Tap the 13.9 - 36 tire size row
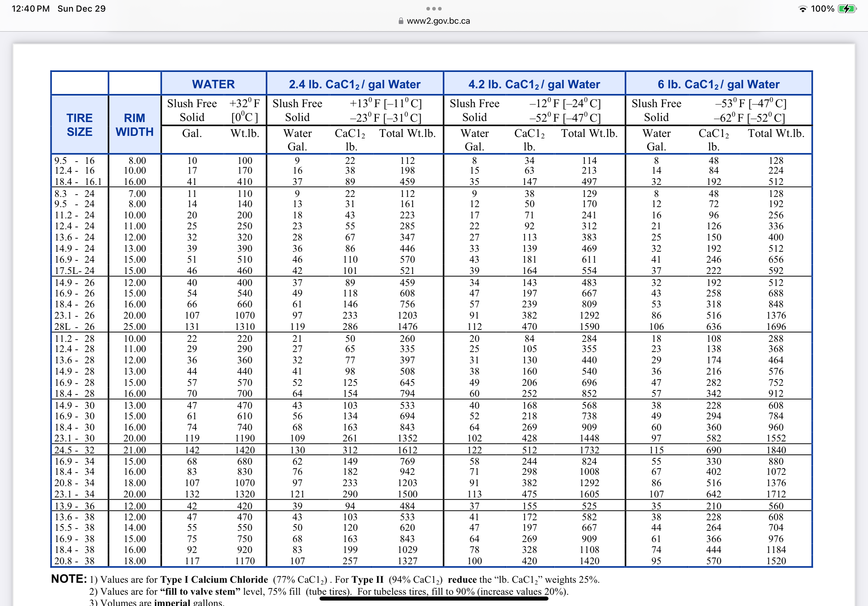This screenshot has height=606, width=868. click(x=75, y=506)
